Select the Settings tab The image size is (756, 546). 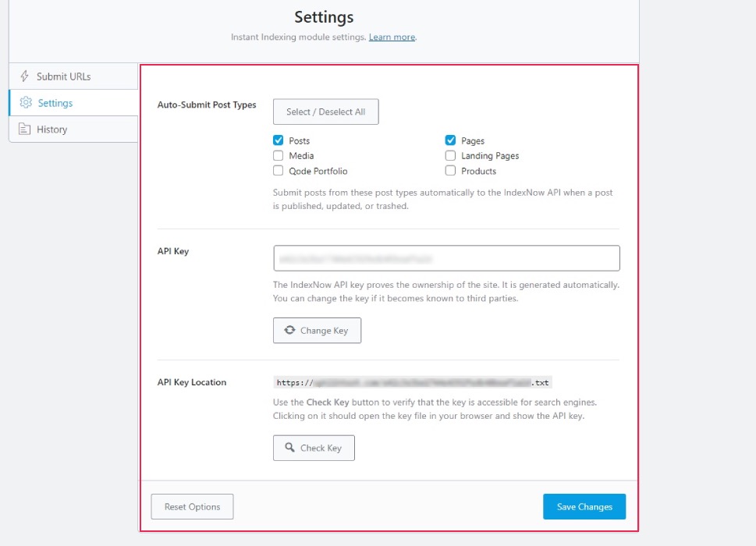click(x=55, y=103)
